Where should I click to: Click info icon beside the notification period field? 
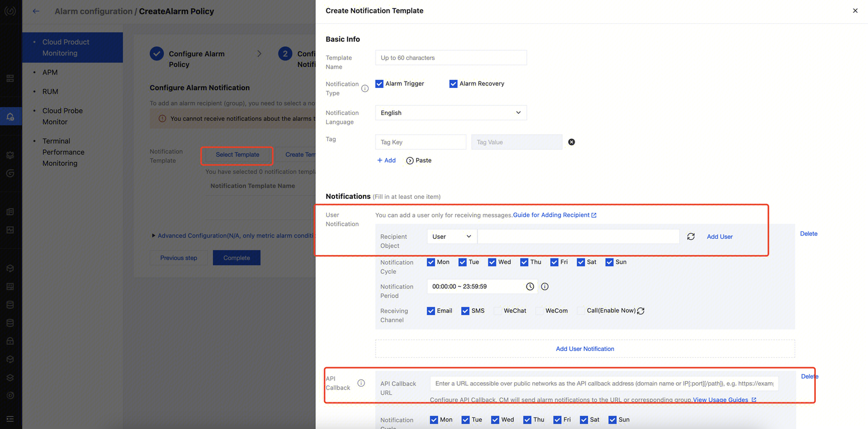(545, 287)
